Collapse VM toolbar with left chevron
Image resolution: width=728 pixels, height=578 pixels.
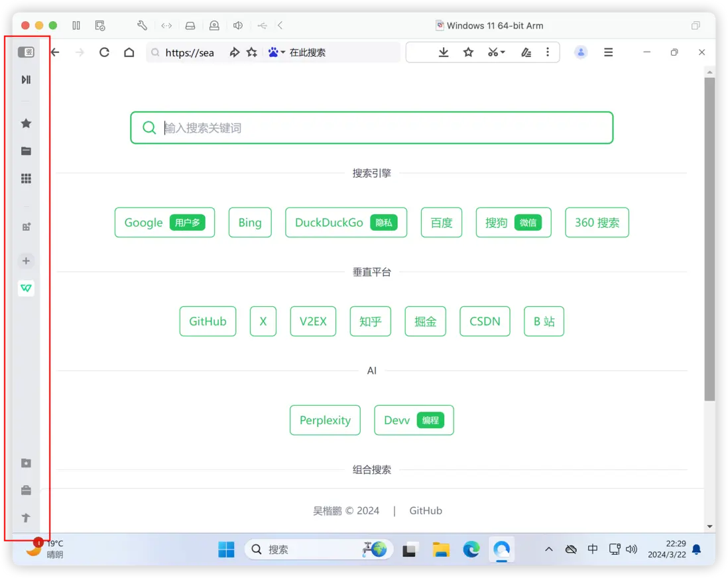[x=280, y=26]
